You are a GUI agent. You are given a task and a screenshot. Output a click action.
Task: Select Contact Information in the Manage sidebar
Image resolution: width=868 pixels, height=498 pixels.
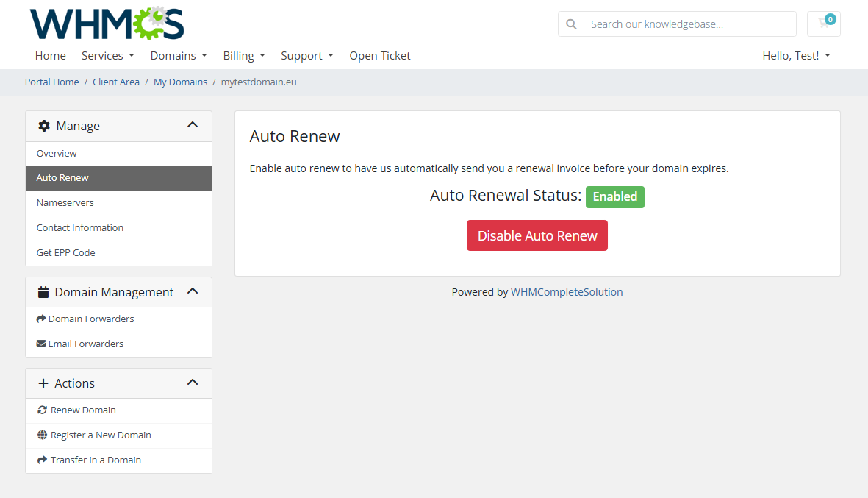coord(118,228)
